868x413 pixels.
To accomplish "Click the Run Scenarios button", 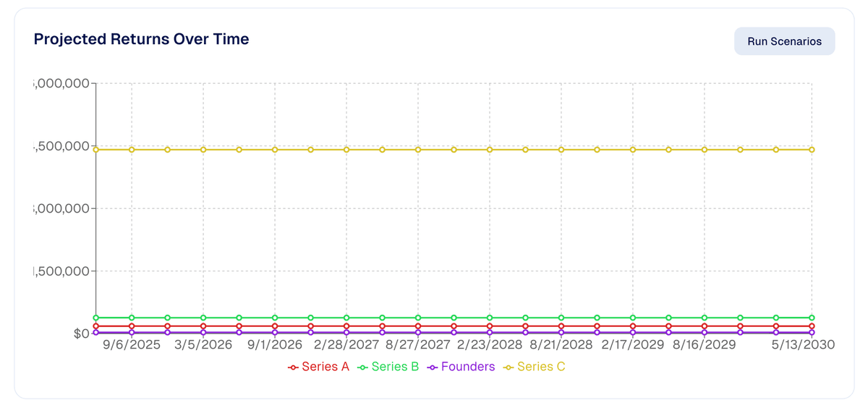I will coord(784,41).
